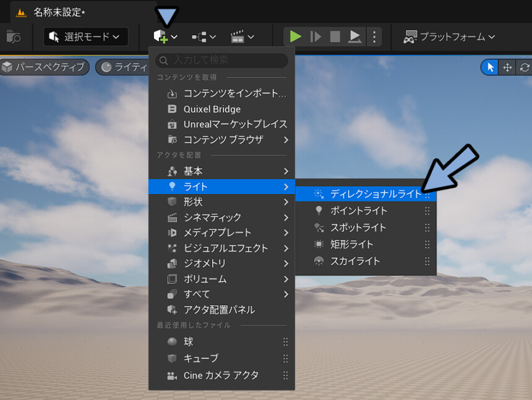Activate the Translate move tool
This screenshot has width=532, height=400.
[507, 67]
